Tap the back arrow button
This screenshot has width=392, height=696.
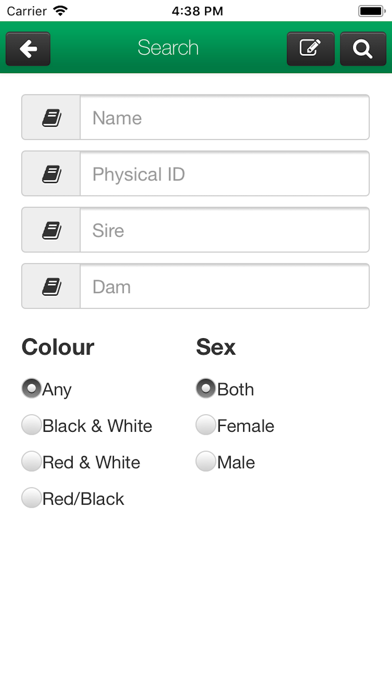[28, 49]
